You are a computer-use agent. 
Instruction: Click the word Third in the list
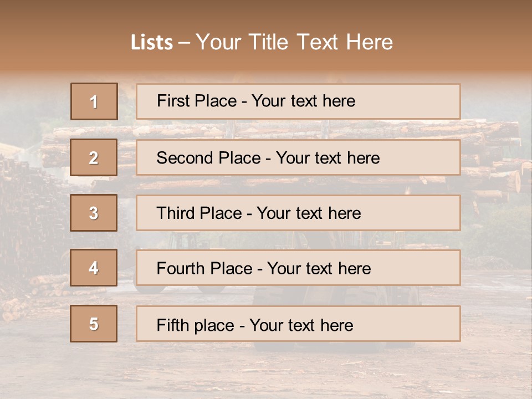pos(175,213)
